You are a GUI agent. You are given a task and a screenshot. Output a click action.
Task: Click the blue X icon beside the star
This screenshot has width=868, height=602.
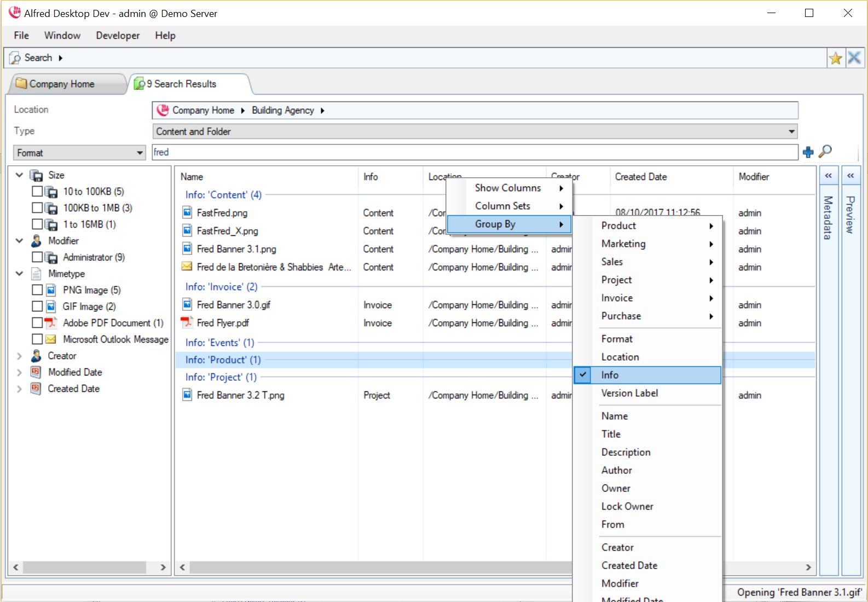click(x=854, y=58)
